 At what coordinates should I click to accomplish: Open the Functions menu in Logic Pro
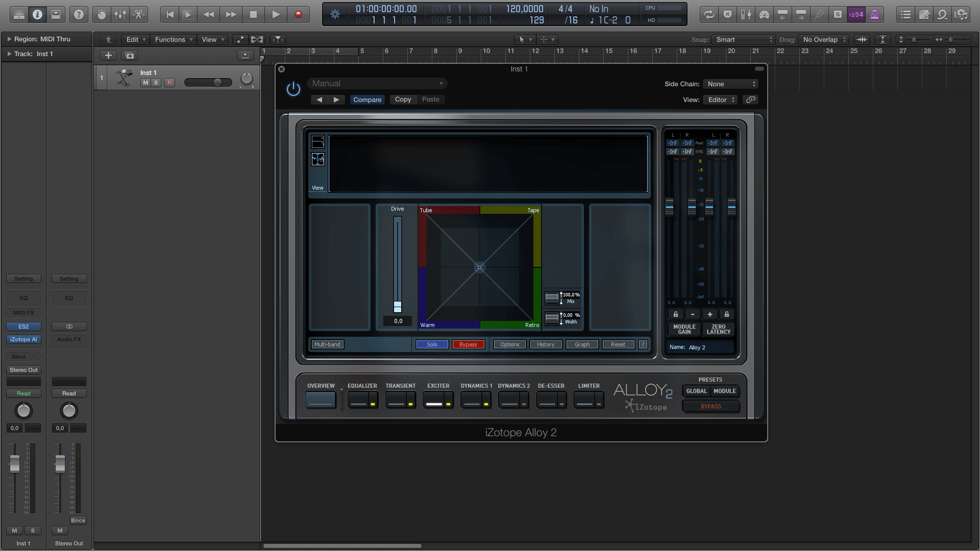tap(171, 39)
